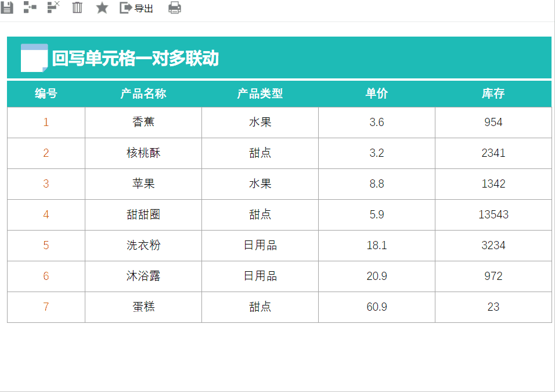Select the 苹果 product name cell
The width and height of the screenshot is (555, 392).
[x=143, y=184]
